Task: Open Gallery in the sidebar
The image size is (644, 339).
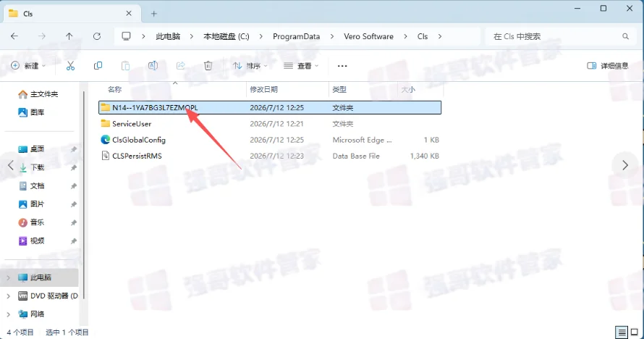Action: tap(32, 112)
